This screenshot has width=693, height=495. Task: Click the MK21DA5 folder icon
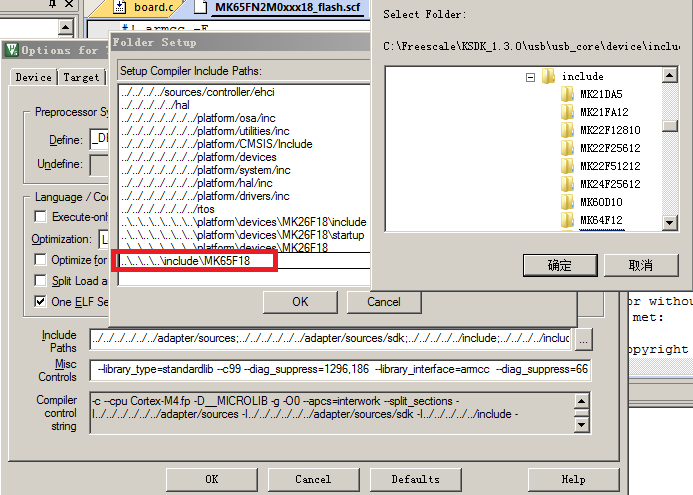coord(567,94)
